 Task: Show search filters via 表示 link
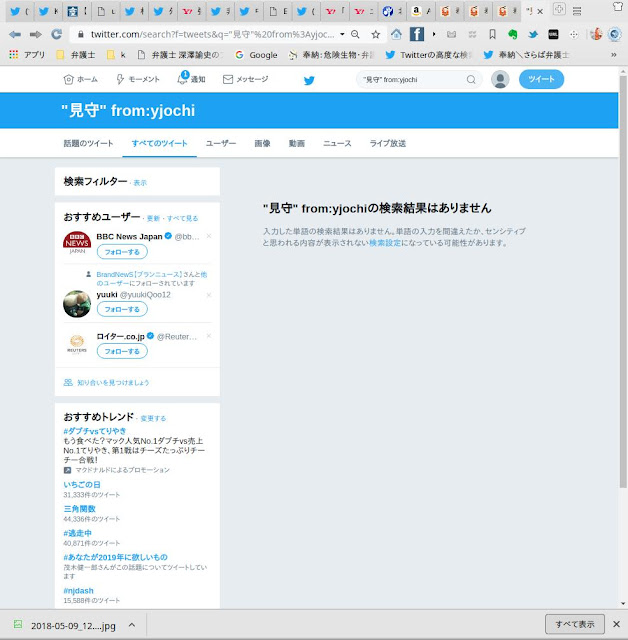140,183
